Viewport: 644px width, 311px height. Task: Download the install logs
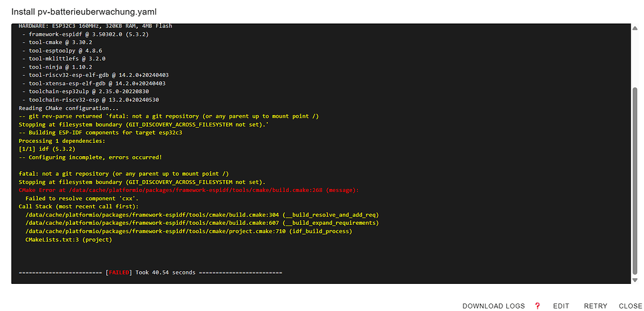[493, 306]
